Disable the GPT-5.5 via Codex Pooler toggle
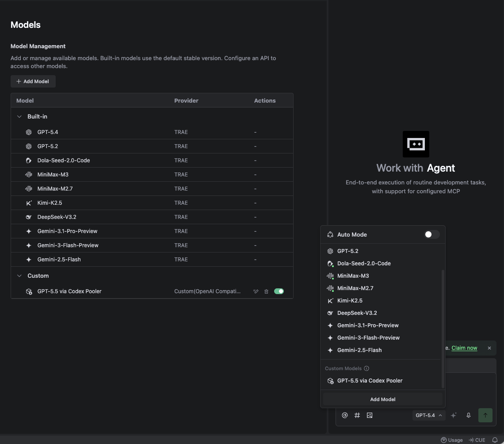The height and width of the screenshot is (444, 504). (279, 291)
